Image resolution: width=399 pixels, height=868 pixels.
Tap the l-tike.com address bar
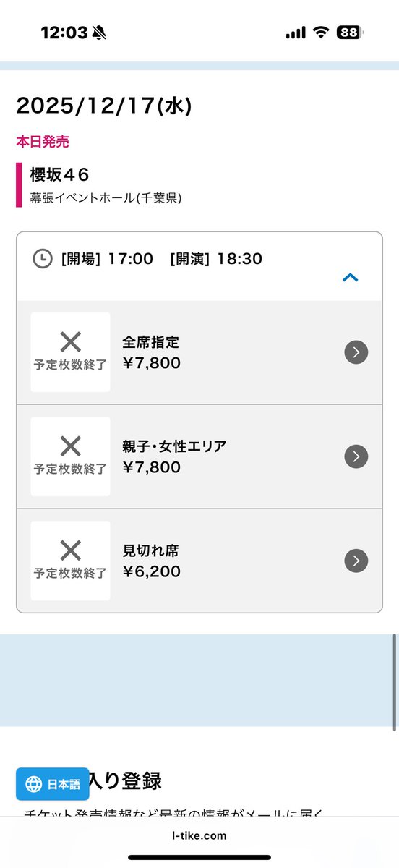[199, 835]
